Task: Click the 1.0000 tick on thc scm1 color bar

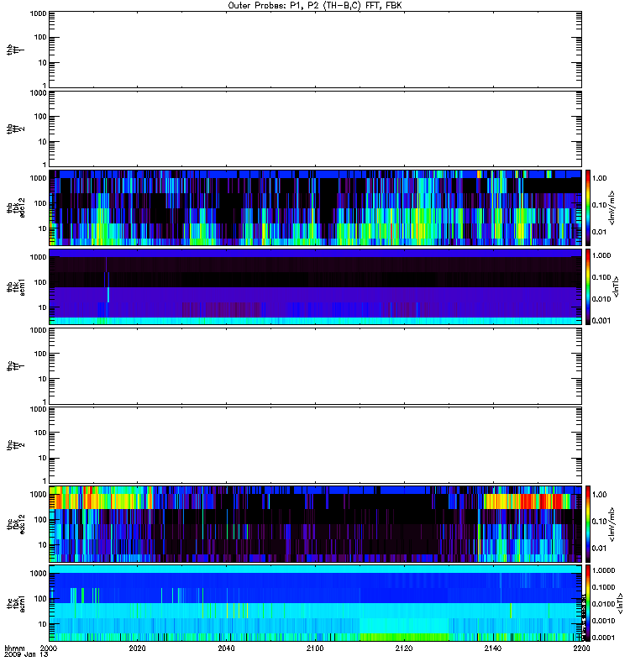Action: pos(603,570)
